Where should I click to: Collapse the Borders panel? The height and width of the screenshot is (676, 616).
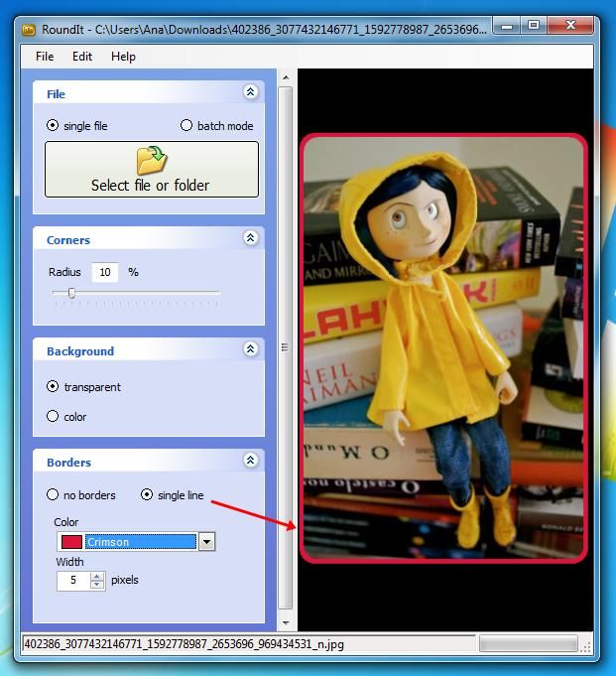click(250, 460)
